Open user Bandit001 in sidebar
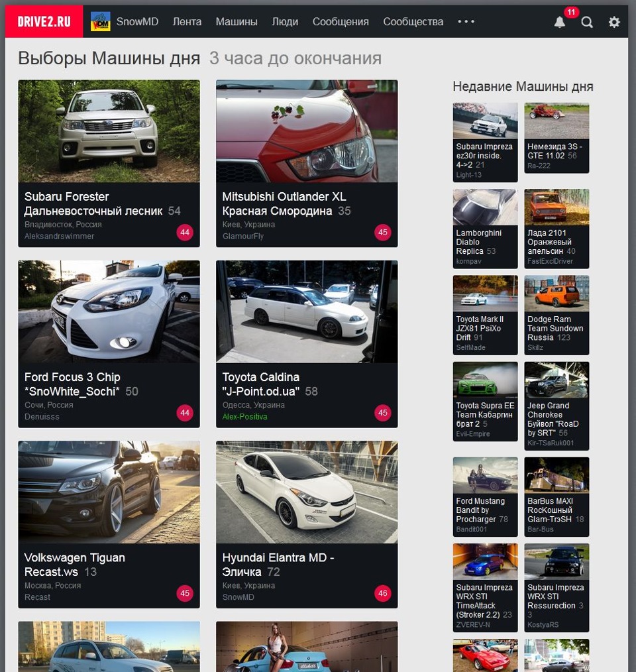The height and width of the screenshot is (672, 636). [472, 530]
